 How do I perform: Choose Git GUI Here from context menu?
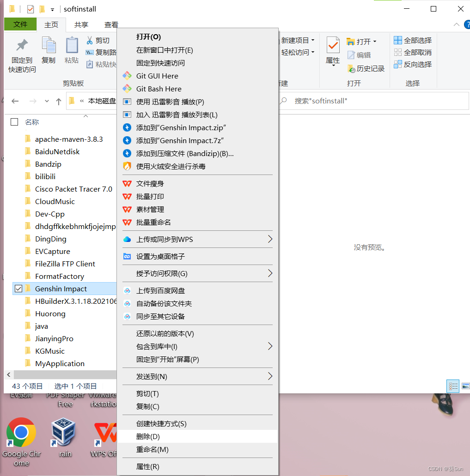(x=197, y=76)
